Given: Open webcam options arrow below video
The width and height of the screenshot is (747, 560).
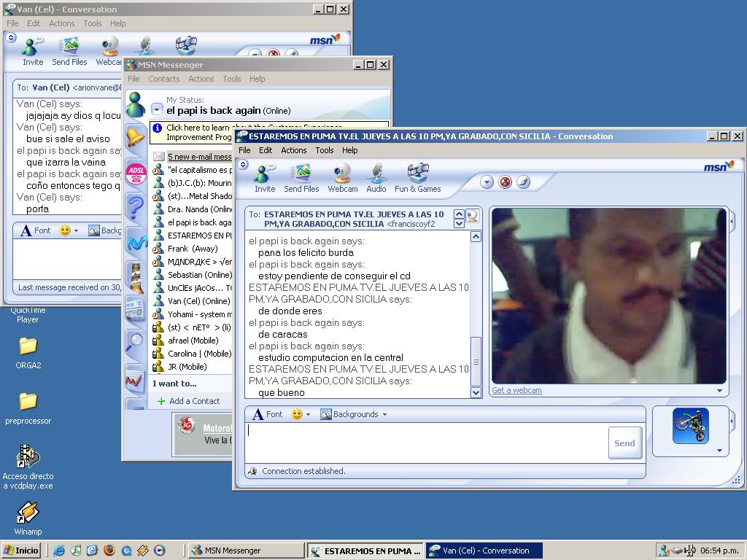Looking at the screenshot, I should point(719,391).
